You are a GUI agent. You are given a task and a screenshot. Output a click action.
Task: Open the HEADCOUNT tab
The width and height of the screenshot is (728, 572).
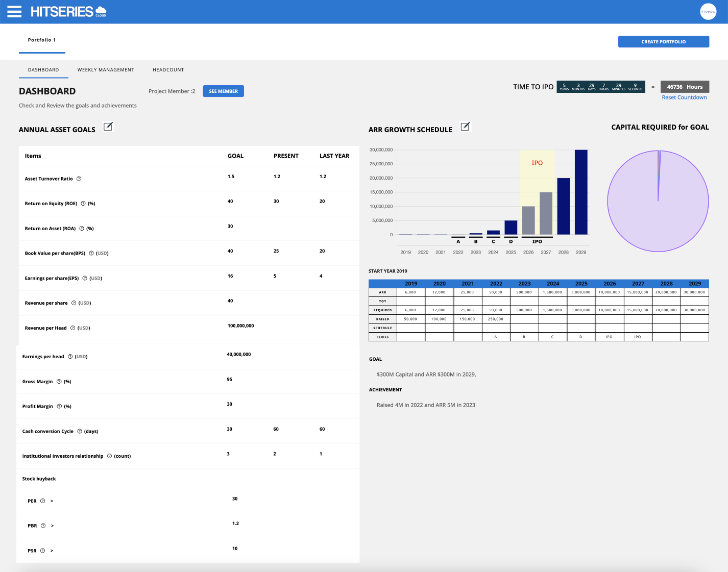pyautogui.click(x=168, y=69)
